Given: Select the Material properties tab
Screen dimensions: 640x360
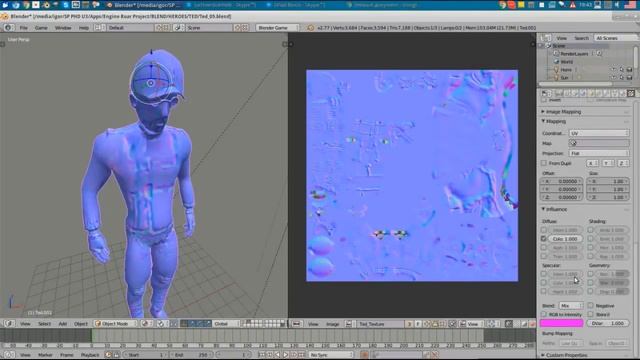Looking at the screenshot, I should tap(622, 93).
